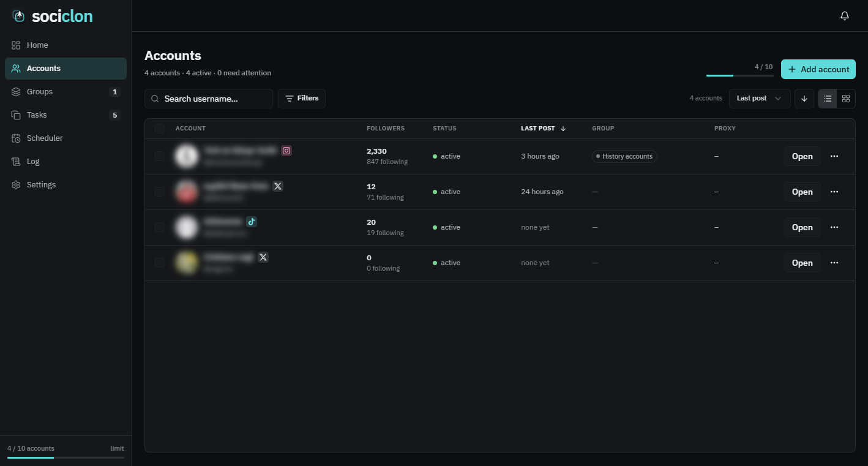Toggle sort direction arrow button
This screenshot has width=868, height=466.
coord(804,99)
